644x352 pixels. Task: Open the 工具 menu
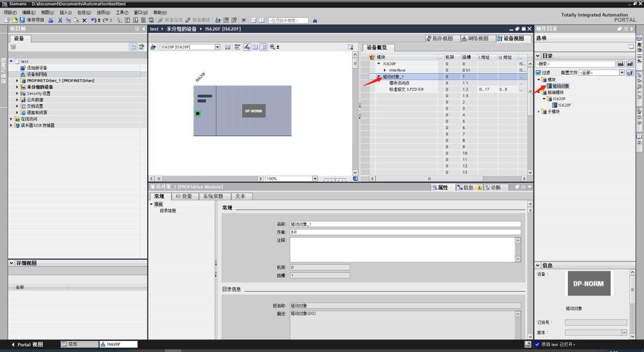[x=123, y=12]
